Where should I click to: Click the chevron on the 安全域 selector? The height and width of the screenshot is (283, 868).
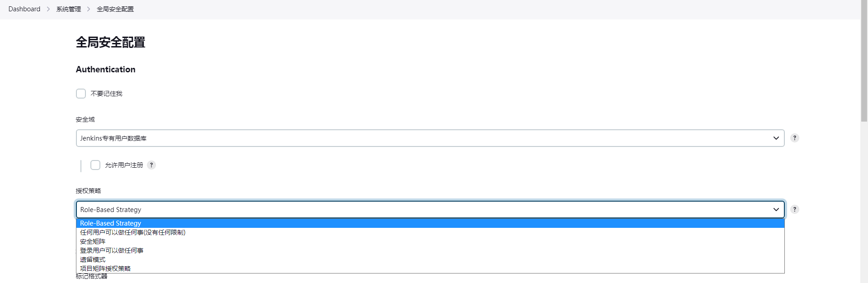pos(776,138)
